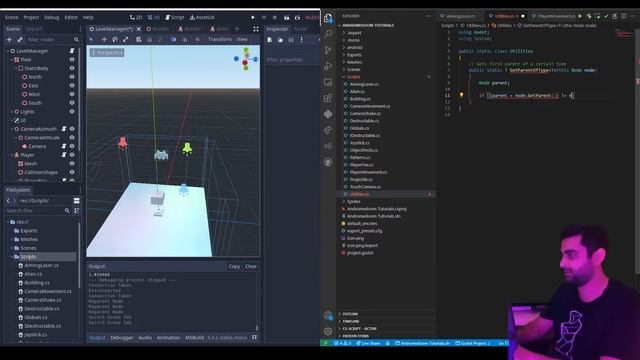Image resolution: width=640 pixels, height=360 pixels.
Task: Click the Filter properties field in Inspector
Action: click(x=291, y=60)
